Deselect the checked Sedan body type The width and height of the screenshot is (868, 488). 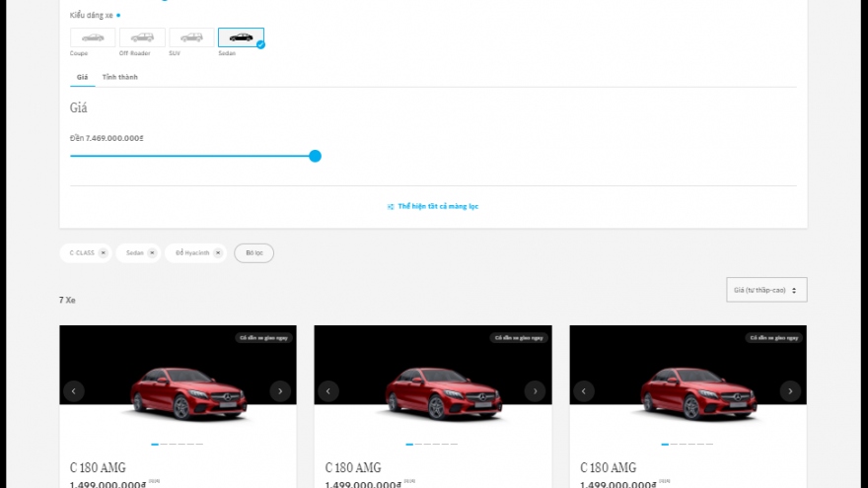241,37
